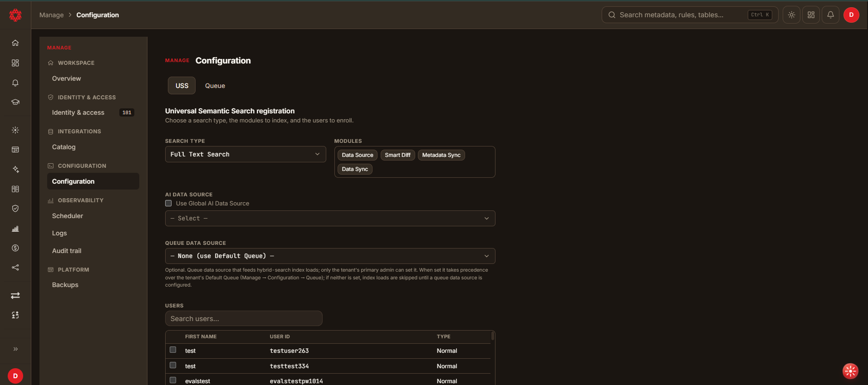Click the Smart Diff module chip
This screenshot has width=868, height=385.
pyautogui.click(x=397, y=155)
